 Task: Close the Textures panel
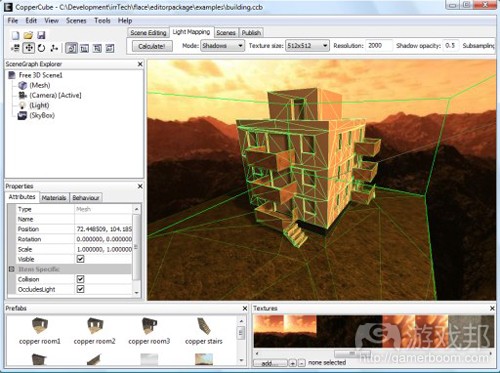click(x=492, y=308)
